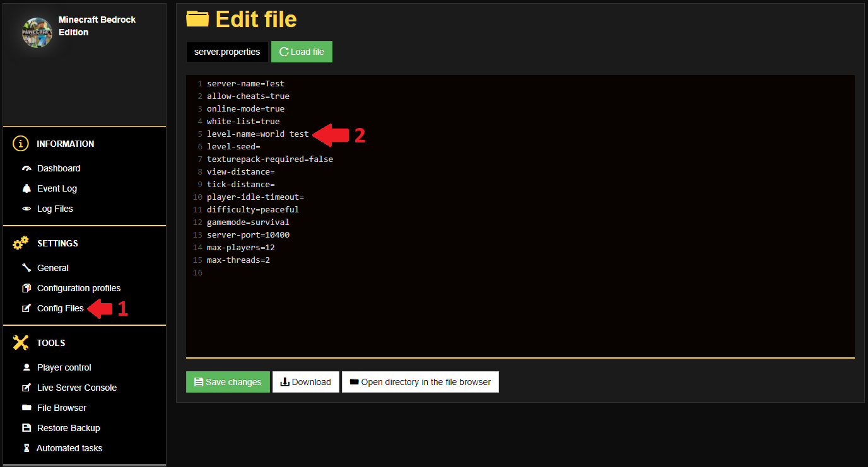This screenshot has width=868, height=467.
Task: Click the Player control person icon
Action: click(26, 367)
